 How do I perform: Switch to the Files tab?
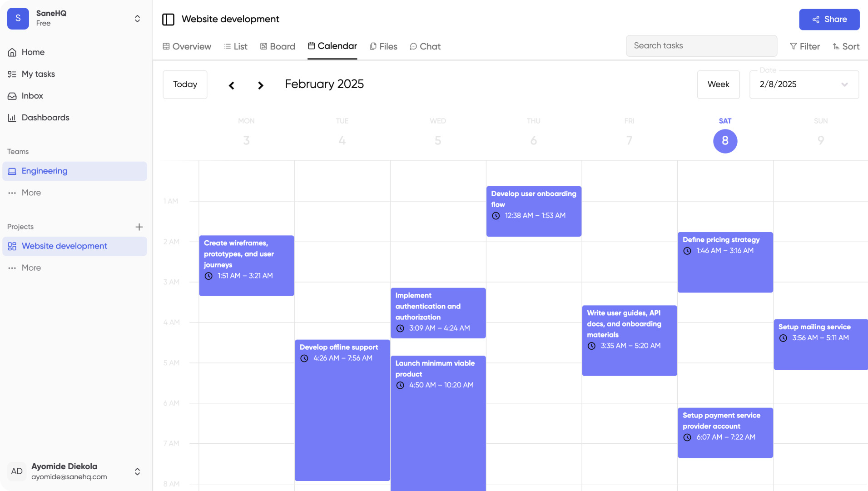coord(383,46)
